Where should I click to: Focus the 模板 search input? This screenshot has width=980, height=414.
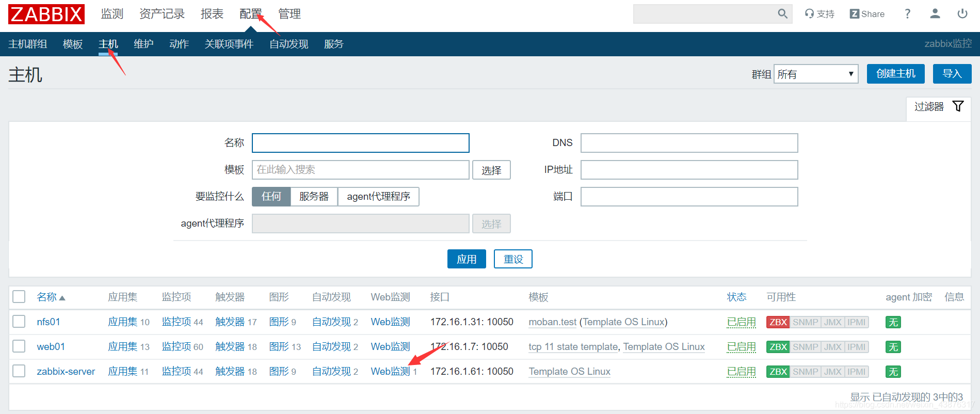(x=361, y=170)
